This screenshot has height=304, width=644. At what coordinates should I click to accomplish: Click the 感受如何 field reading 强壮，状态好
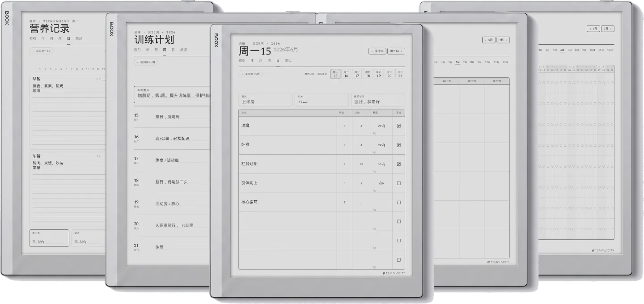coord(378,99)
